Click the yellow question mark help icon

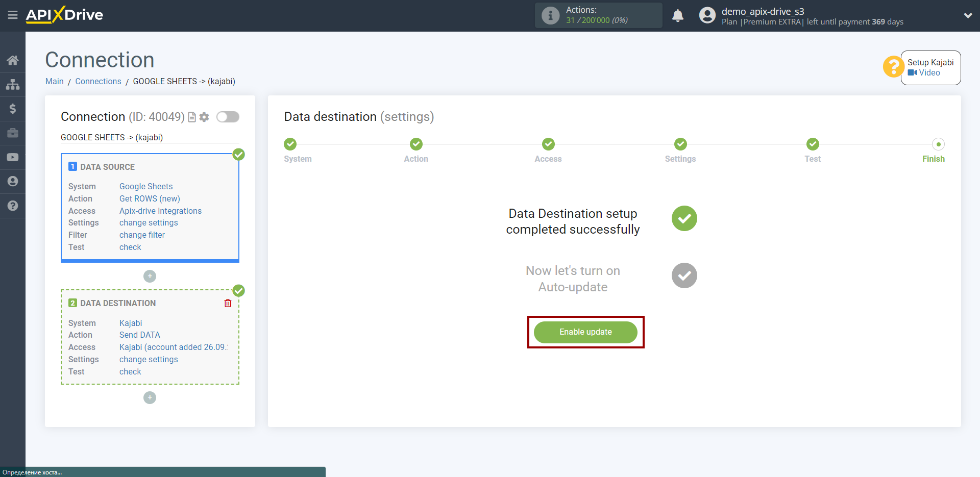point(893,66)
